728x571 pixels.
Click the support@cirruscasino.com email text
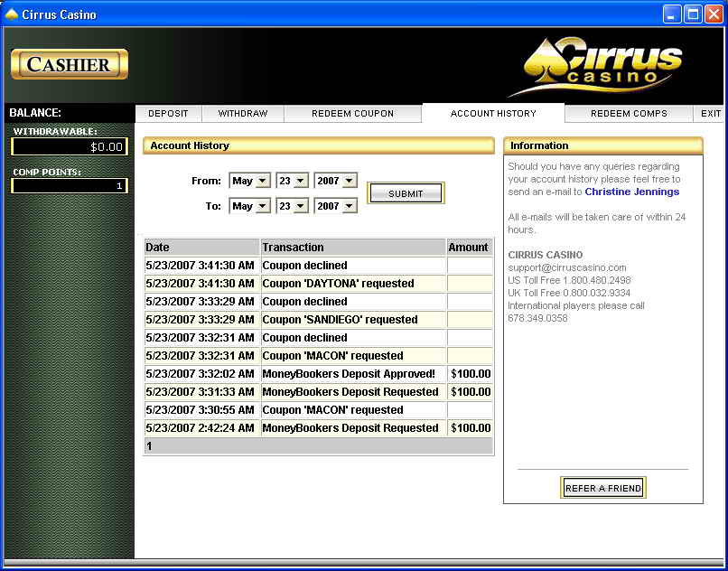567,267
